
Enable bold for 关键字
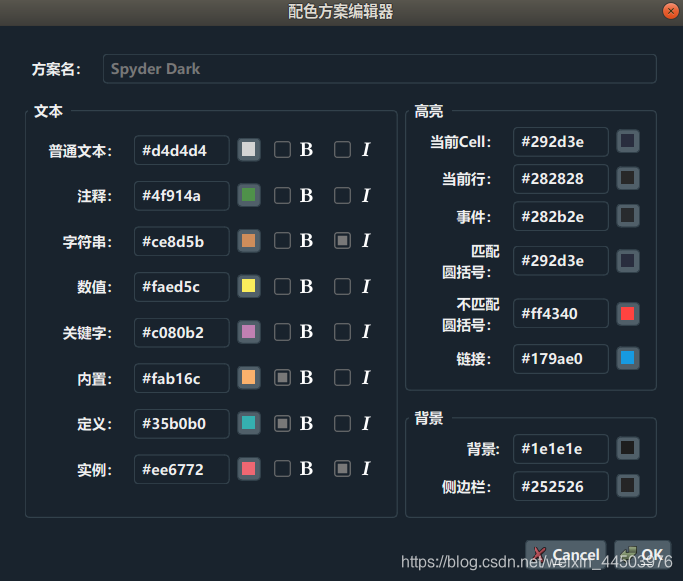click(x=282, y=332)
